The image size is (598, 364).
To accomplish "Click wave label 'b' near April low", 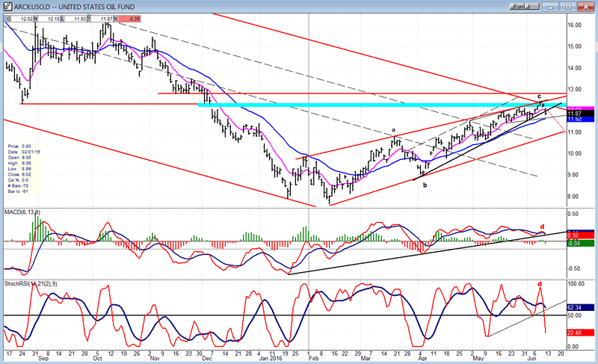I will pos(425,184).
